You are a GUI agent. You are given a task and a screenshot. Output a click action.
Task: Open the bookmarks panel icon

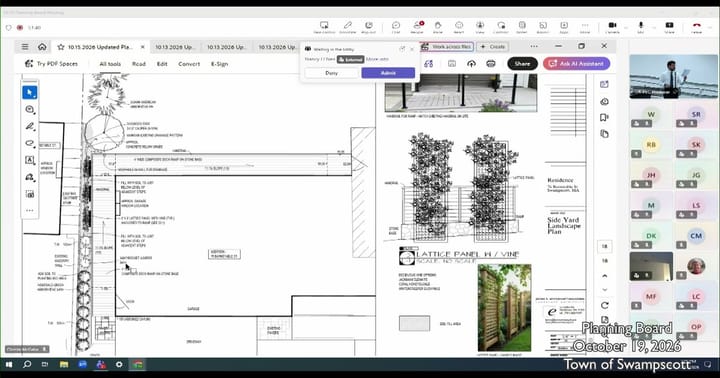(x=604, y=118)
